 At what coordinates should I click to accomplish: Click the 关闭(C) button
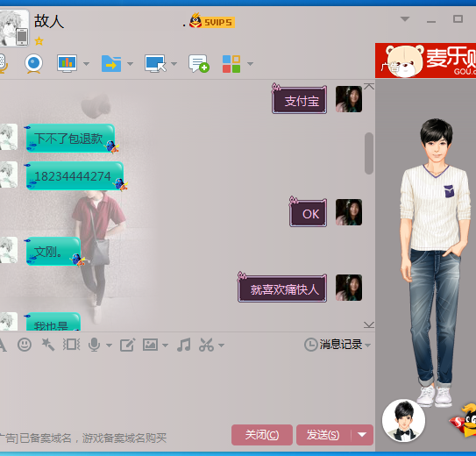tap(262, 435)
